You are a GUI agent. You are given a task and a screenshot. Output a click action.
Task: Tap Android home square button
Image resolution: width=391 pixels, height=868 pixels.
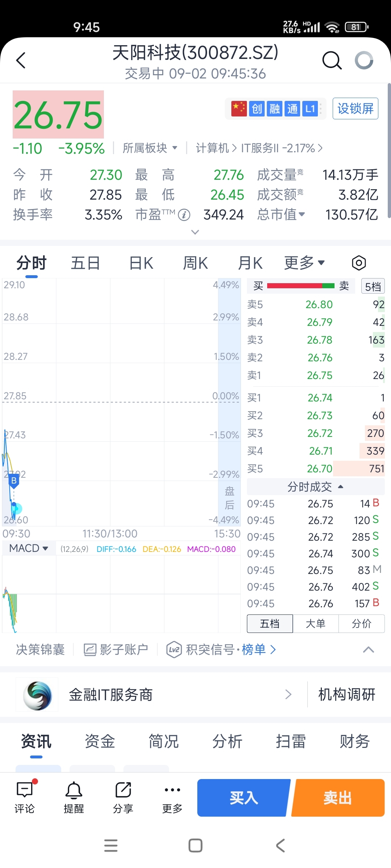pos(195,846)
